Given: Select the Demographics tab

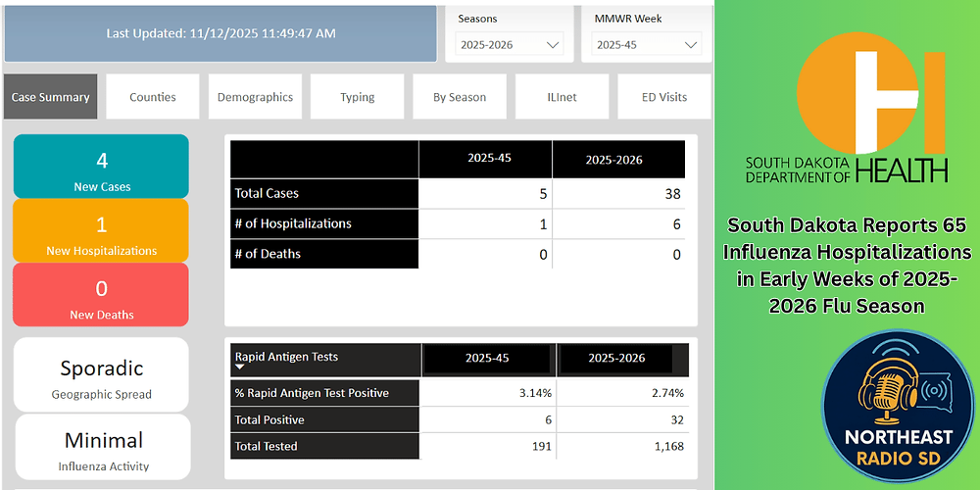Looking at the screenshot, I should click(x=255, y=97).
